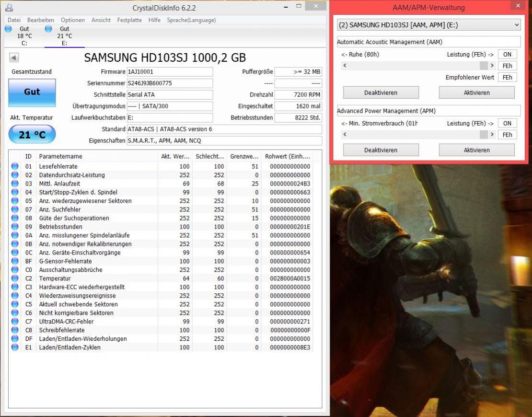Click the AAM current value FEh box
Image resolution: width=532 pixels, height=417 pixels.
coord(507,66)
